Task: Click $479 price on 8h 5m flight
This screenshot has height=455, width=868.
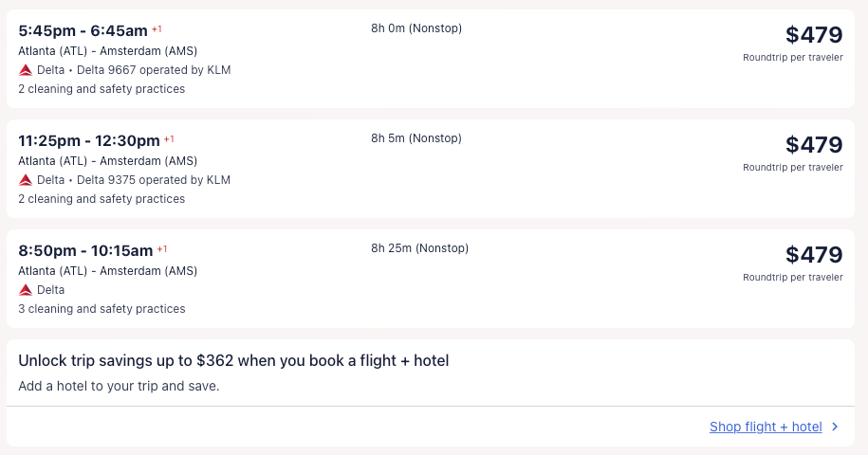Action: pyautogui.click(x=813, y=145)
